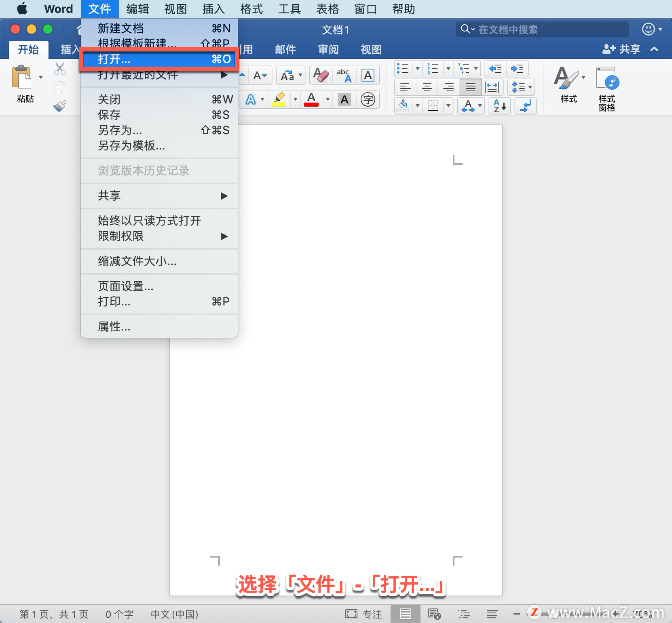Image resolution: width=672 pixels, height=623 pixels.
Task: Click the Change Case Aa icon
Action: (287, 75)
